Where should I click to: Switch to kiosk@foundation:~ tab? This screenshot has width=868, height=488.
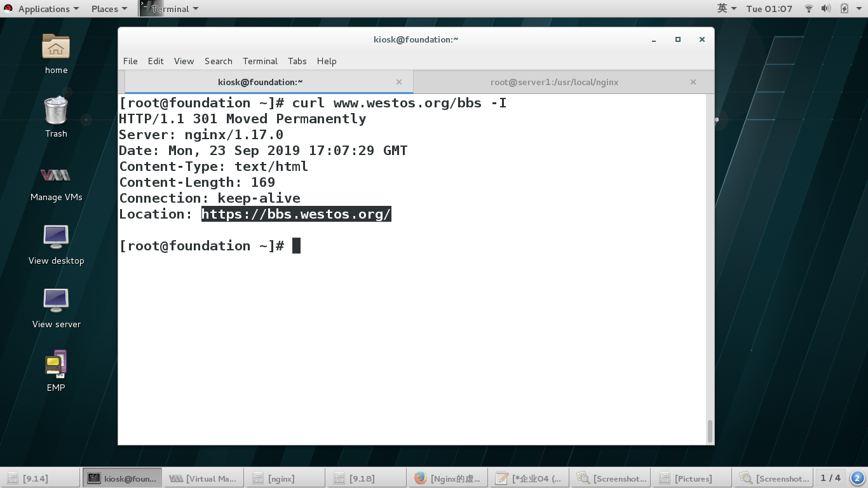tap(260, 82)
